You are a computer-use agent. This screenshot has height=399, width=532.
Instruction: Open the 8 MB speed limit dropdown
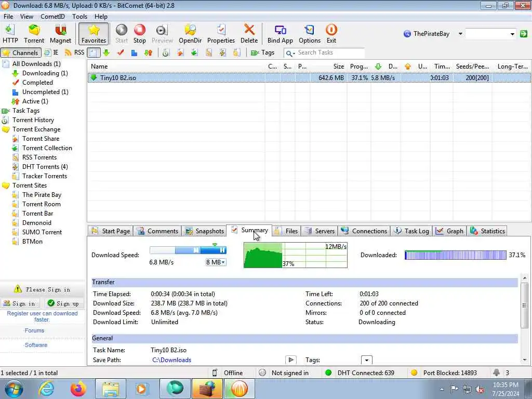[x=216, y=262]
